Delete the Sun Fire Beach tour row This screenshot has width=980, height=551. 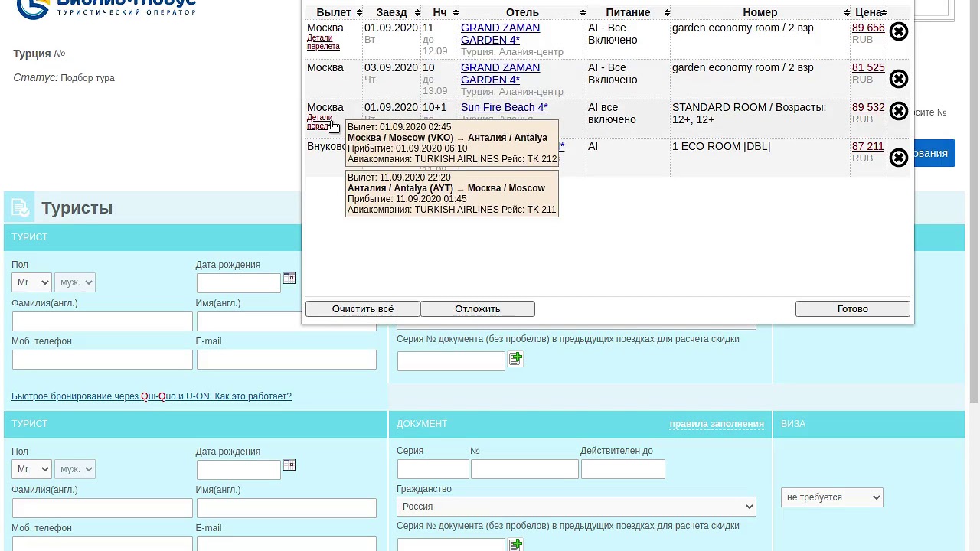pyautogui.click(x=899, y=111)
